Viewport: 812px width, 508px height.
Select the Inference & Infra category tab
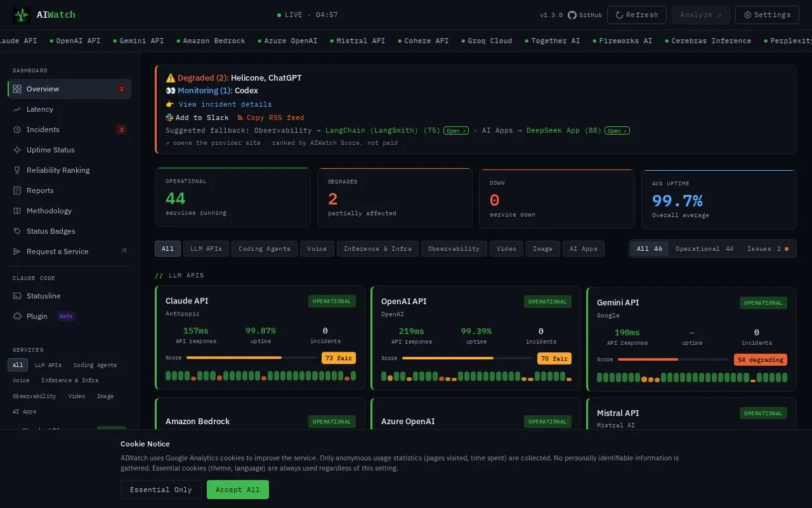377,249
